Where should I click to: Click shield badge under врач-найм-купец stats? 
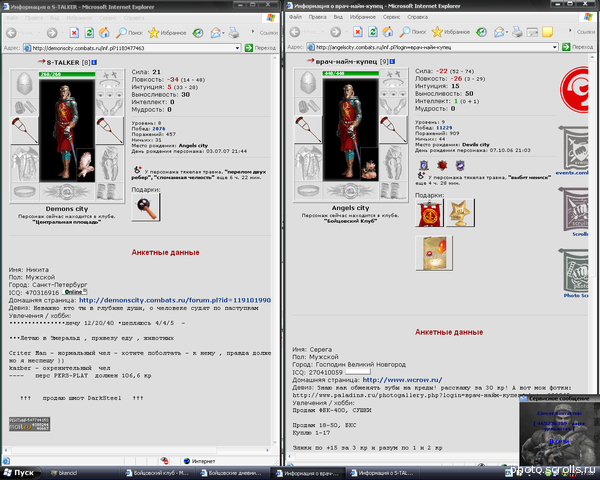424,165
